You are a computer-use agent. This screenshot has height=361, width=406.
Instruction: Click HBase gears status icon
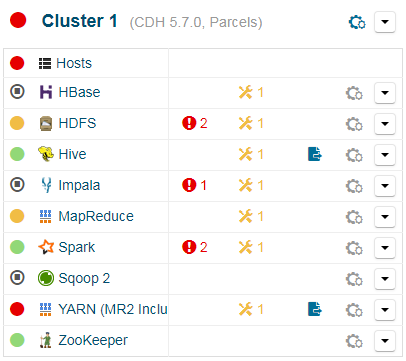pyautogui.click(x=354, y=93)
